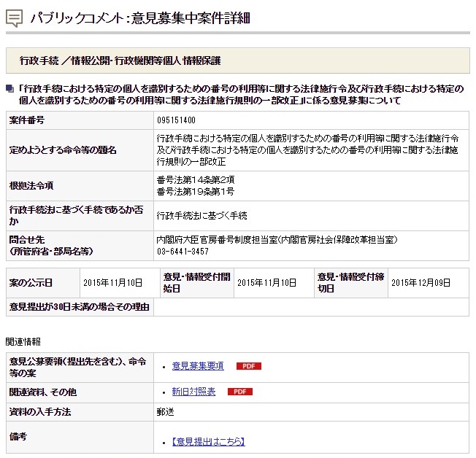Click the empty cell for 意見提出が30日未満の場合その理由
The image size is (476, 458).
coord(310,307)
